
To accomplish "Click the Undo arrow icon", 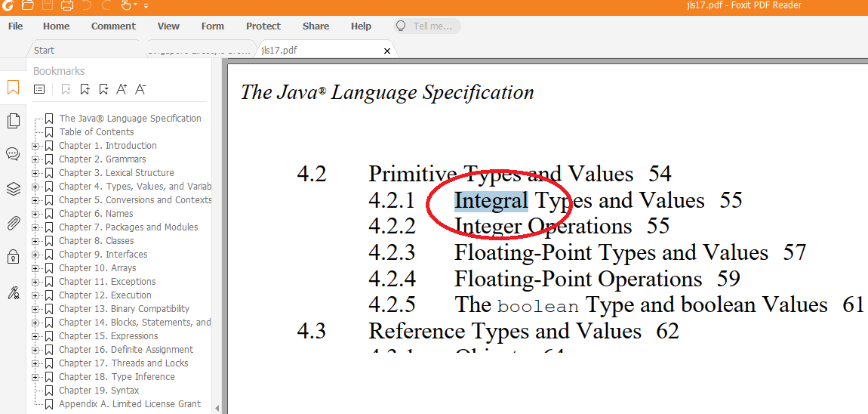I will 85,5.
